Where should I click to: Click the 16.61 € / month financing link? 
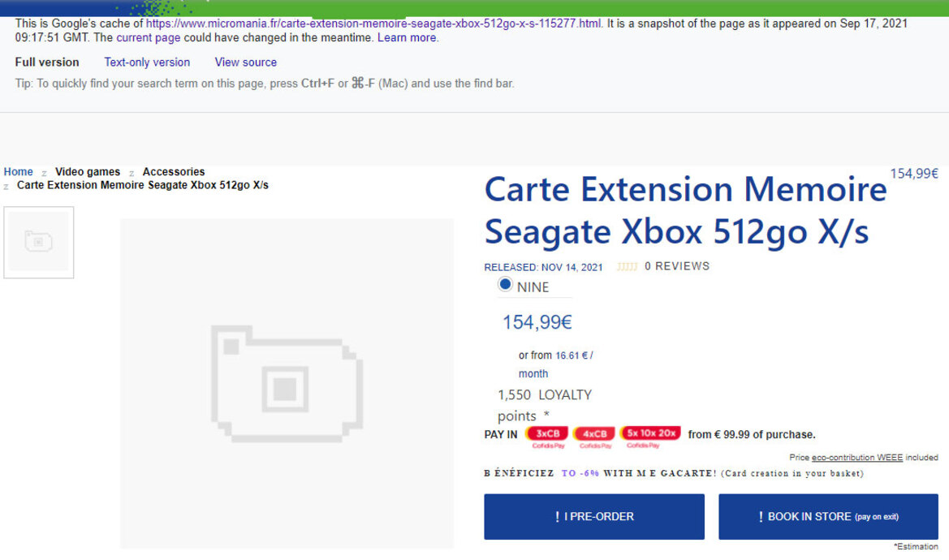tap(574, 355)
